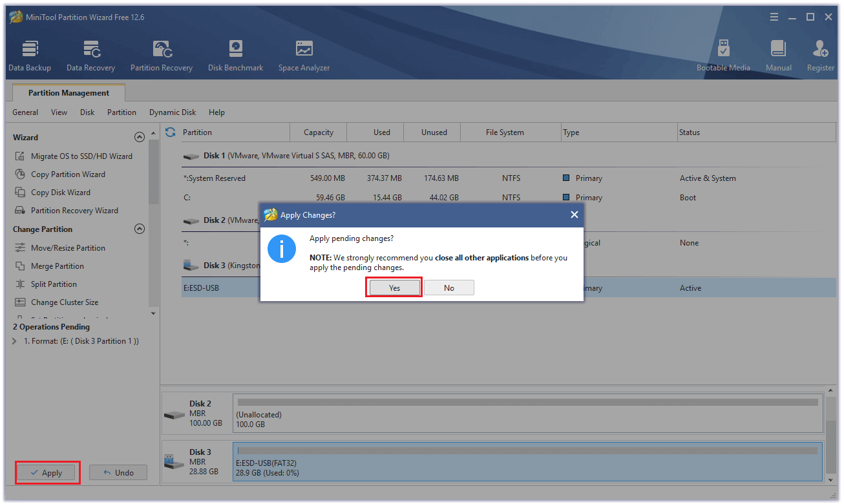Open the Partition Recovery tool
844x504 pixels.
(162, 56)
